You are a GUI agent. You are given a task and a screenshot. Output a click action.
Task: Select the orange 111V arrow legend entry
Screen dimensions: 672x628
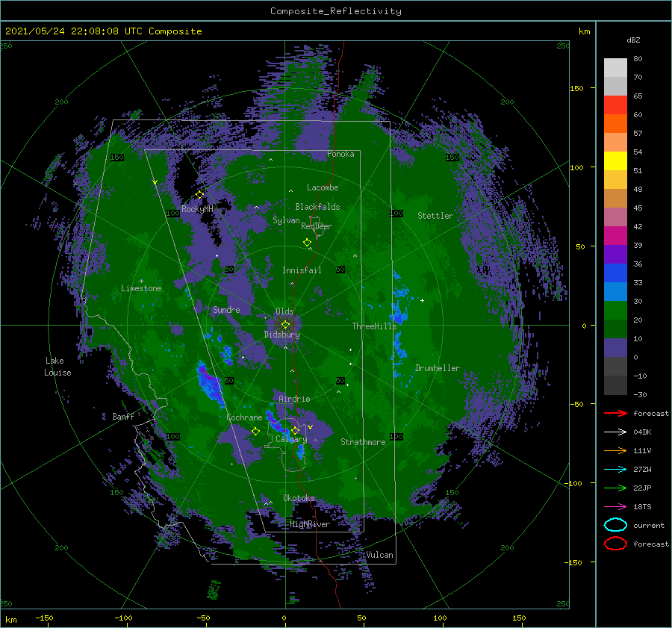coord(615,450)
